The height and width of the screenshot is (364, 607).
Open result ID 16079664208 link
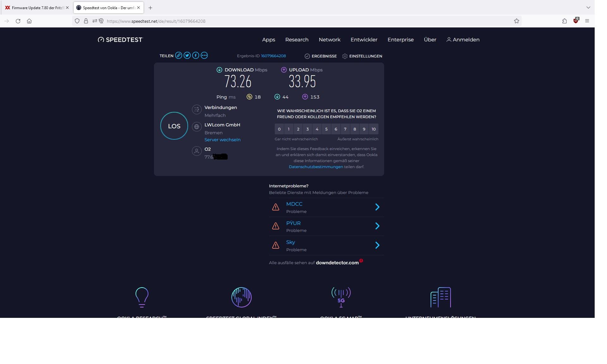point(273,56)
